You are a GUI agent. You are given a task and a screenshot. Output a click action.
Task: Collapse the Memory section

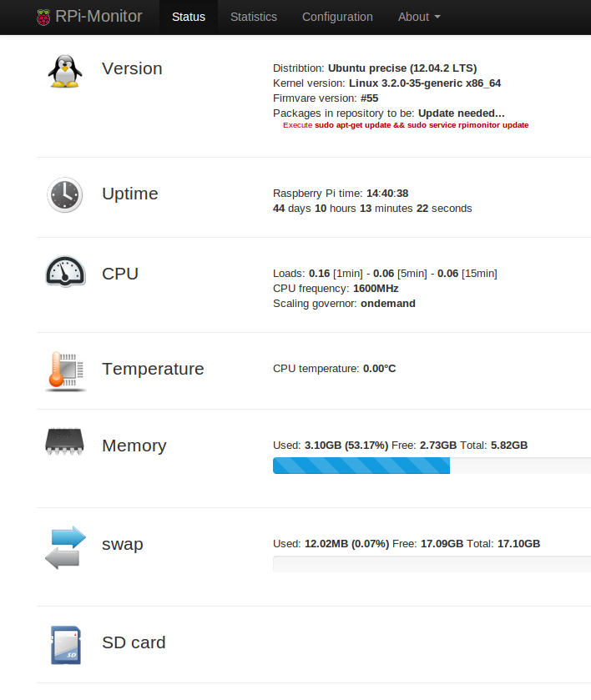(134, 446)
